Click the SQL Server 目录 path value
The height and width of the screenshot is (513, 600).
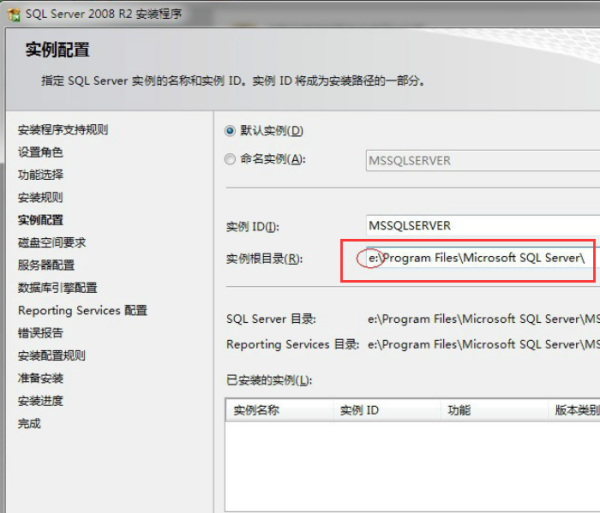(484, 319)
